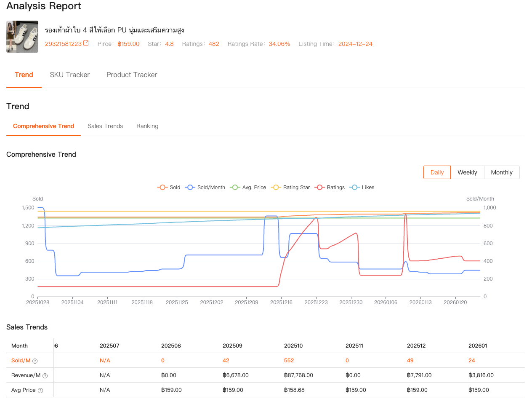This screenshot has height=399, width=532.
Task: Open the Sales Trends sub-tab
Action: 105,126
